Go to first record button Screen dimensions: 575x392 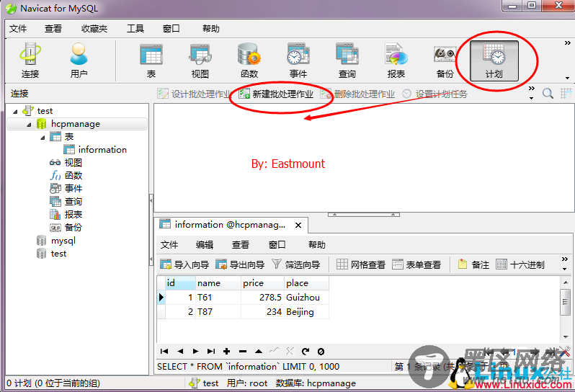pyautogui.click(x=164, y=352)
